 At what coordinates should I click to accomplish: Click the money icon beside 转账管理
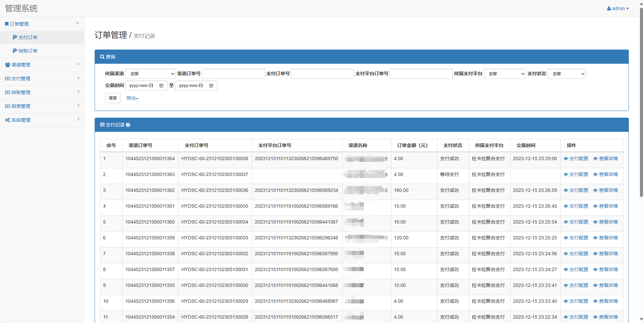[7, 92]
